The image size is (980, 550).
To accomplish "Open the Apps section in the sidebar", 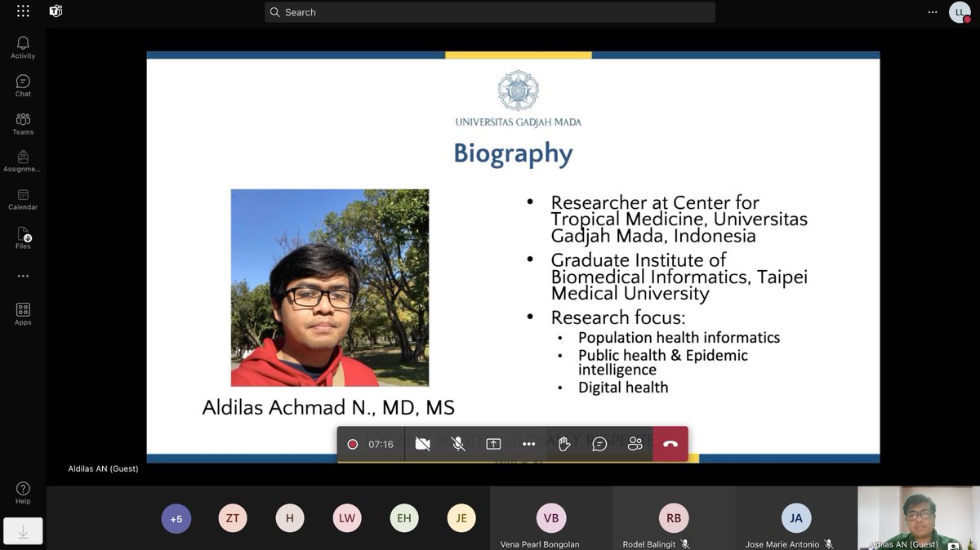I will [x=22, y=313].
